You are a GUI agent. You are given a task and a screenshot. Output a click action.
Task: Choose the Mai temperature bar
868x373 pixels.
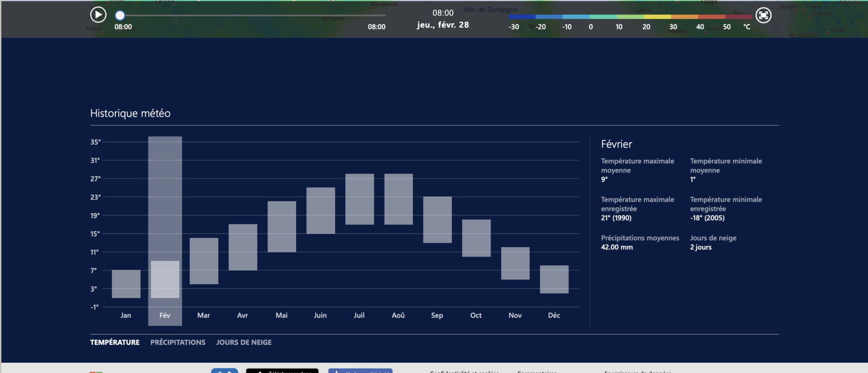pyautogui.click(x=282, y=227)
